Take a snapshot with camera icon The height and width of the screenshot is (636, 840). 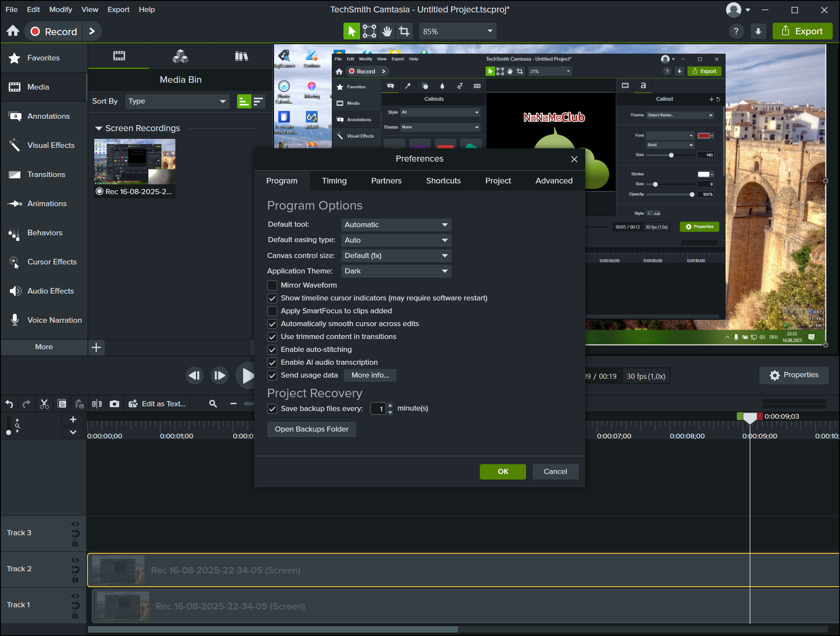pyautogui.click(x=114, y=404)
